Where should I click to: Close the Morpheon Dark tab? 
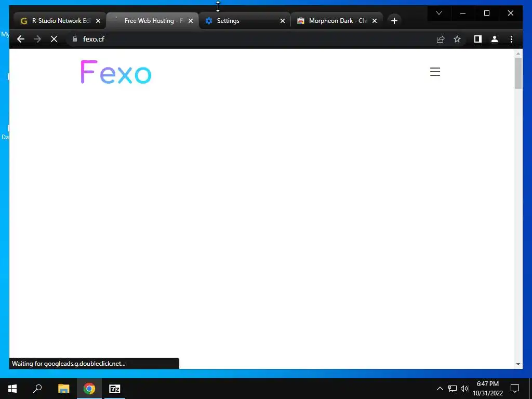pos(374,21)
